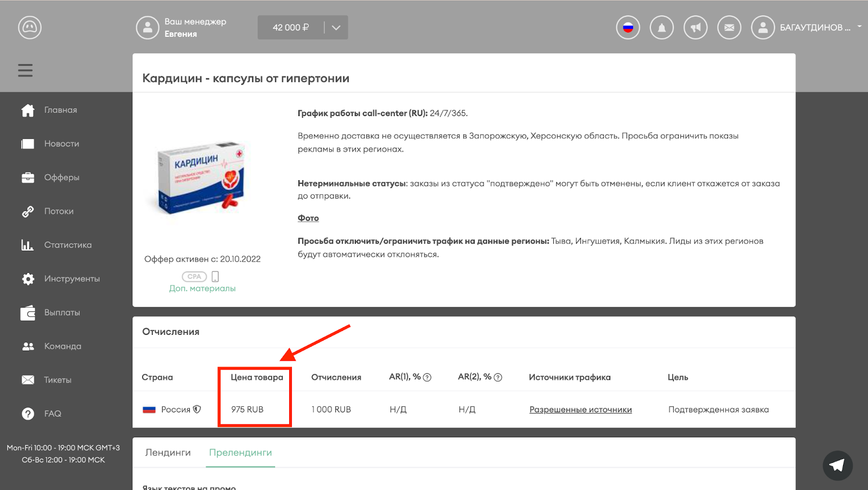Image resolution: width=868 pixels, height=490 pixels.
Task: Open the Telegram chat floating button
Action: pos(837,465)
